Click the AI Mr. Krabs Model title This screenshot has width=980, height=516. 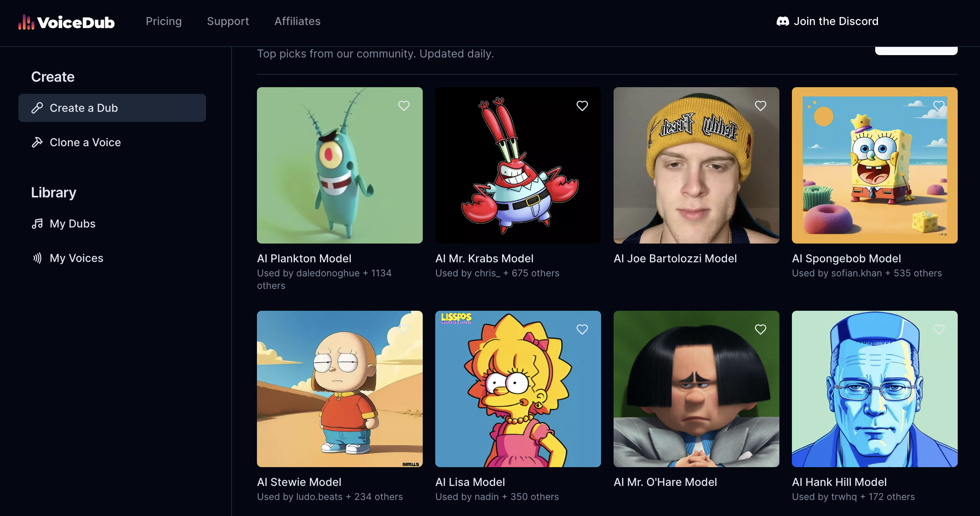[485, 258]
